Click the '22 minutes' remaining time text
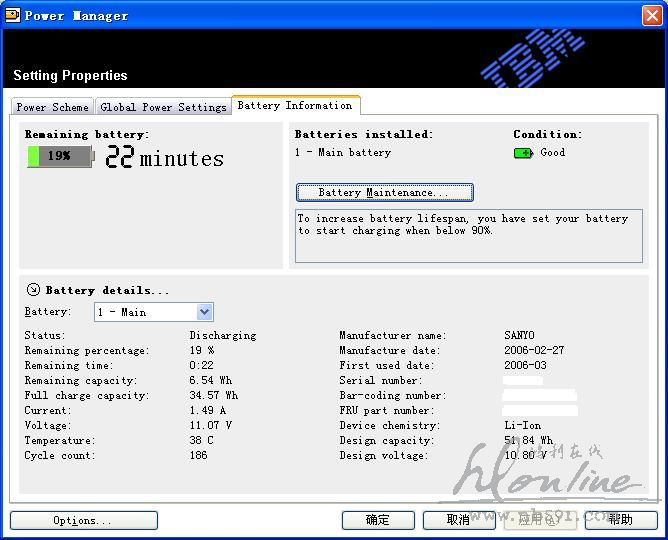This screenshot has height=540, width=668. tap(165, 158)
